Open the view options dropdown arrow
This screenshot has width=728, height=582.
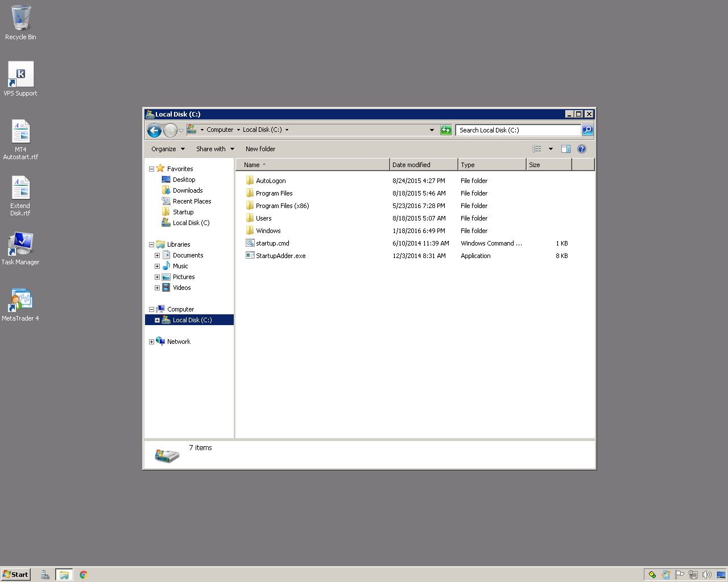(x=550, y=149)
